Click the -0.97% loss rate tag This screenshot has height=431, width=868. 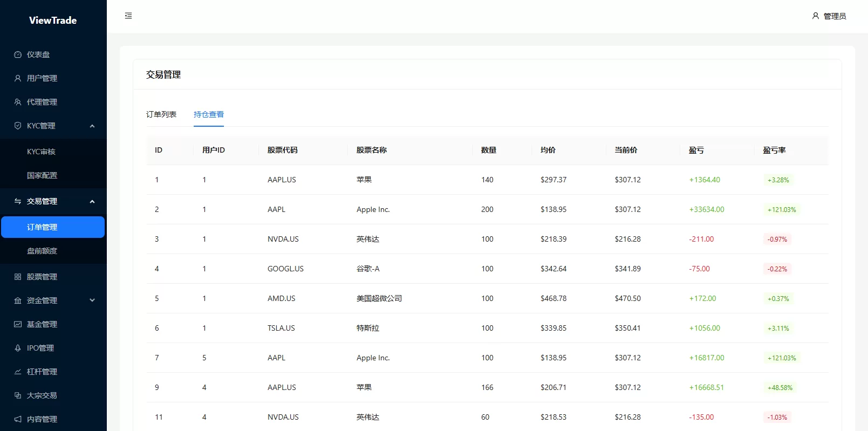point(777,240)
